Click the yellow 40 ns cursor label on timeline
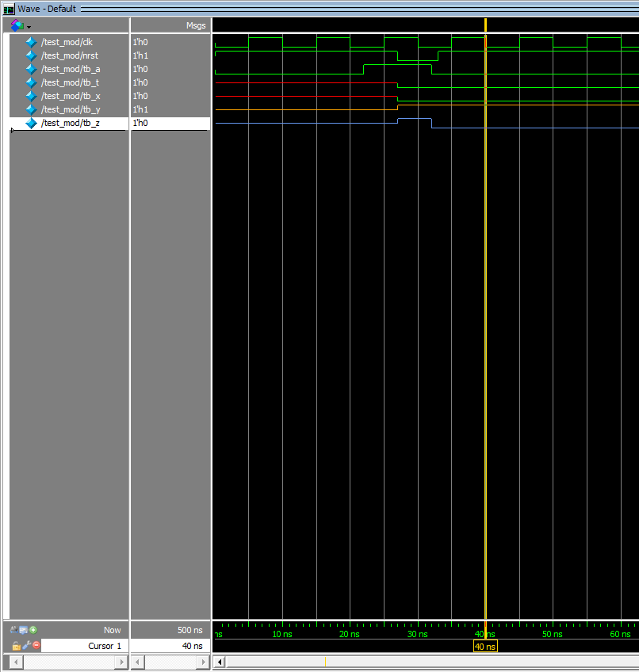The width and height of the screenshot is (639, 672). pos(485,647)
